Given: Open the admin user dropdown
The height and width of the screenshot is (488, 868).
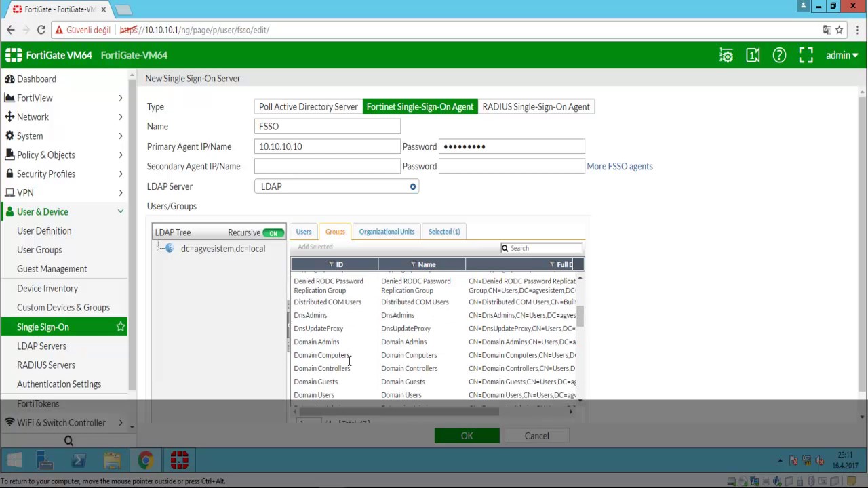Looking at the screenshot, I should [842, 56].
